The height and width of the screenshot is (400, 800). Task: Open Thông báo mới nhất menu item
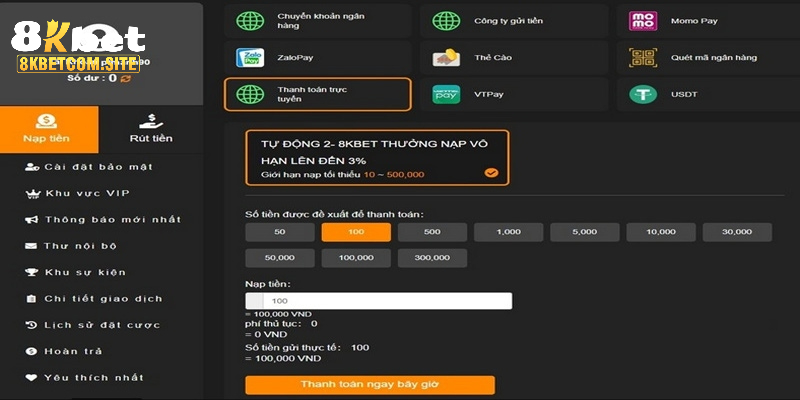click(x=103, y=220)
